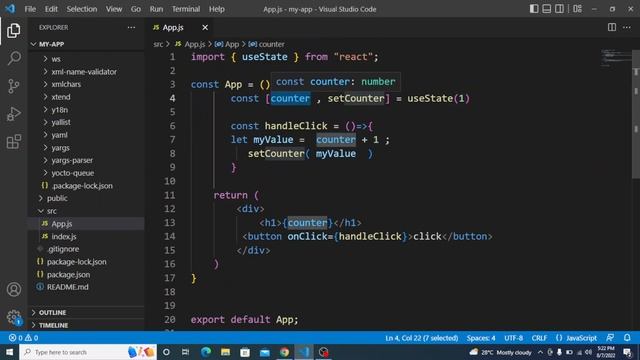Open index.js in the explorer
The width and height of the screenshot is (640, 360).
click(87, 236)
